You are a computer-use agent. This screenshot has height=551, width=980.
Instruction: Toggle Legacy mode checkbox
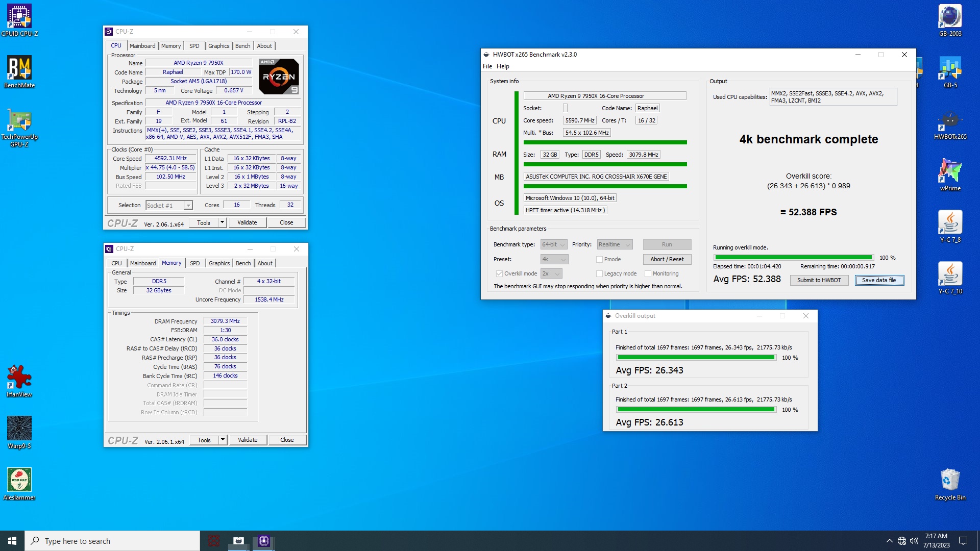click(599, 273)
